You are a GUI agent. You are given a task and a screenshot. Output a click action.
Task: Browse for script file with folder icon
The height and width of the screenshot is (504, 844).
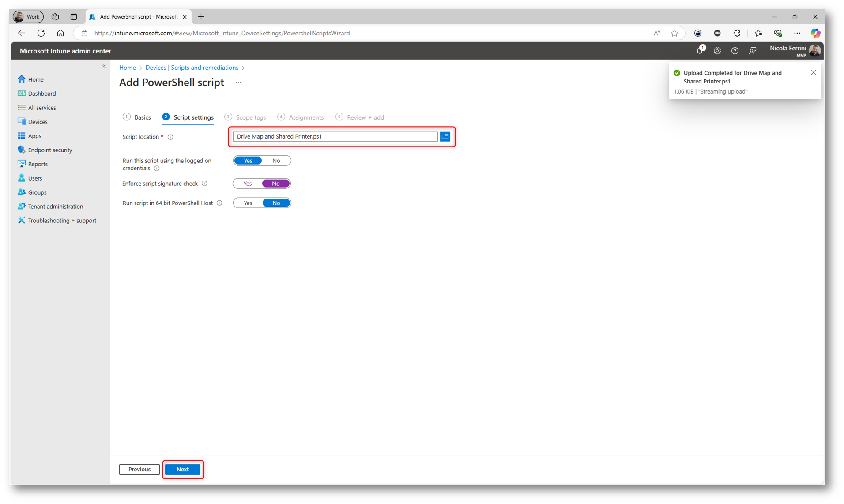coord(445,136)
